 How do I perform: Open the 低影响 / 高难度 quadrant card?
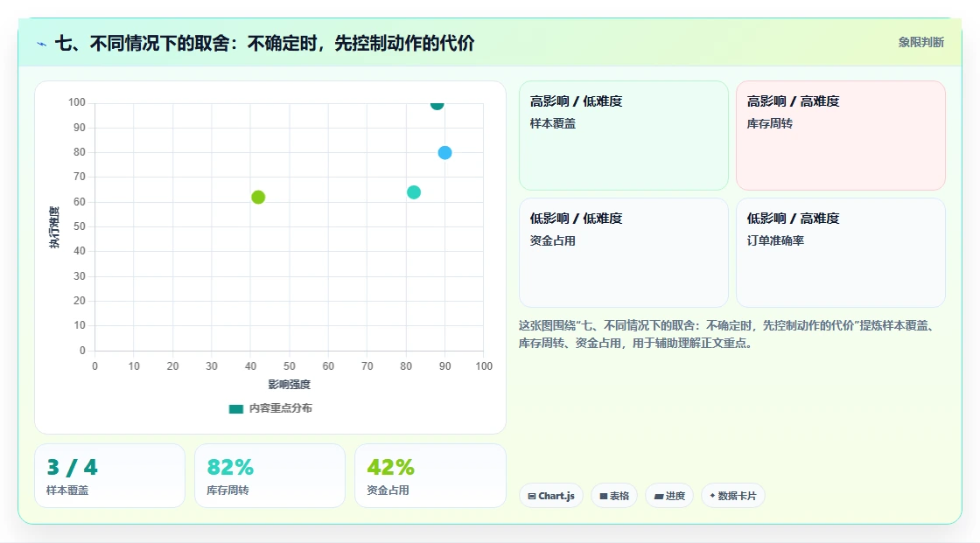tap(841, 253)
